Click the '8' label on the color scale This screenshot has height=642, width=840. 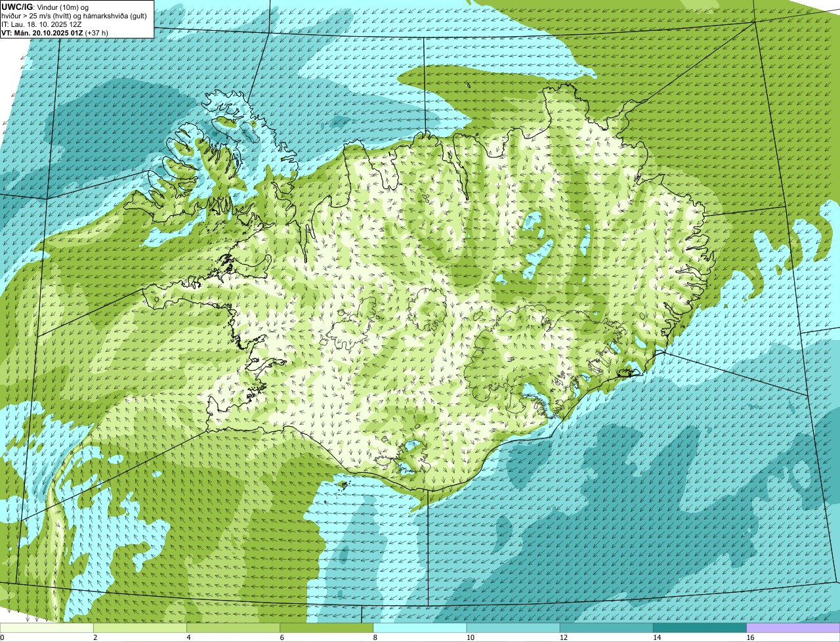[x=375, y=637]
